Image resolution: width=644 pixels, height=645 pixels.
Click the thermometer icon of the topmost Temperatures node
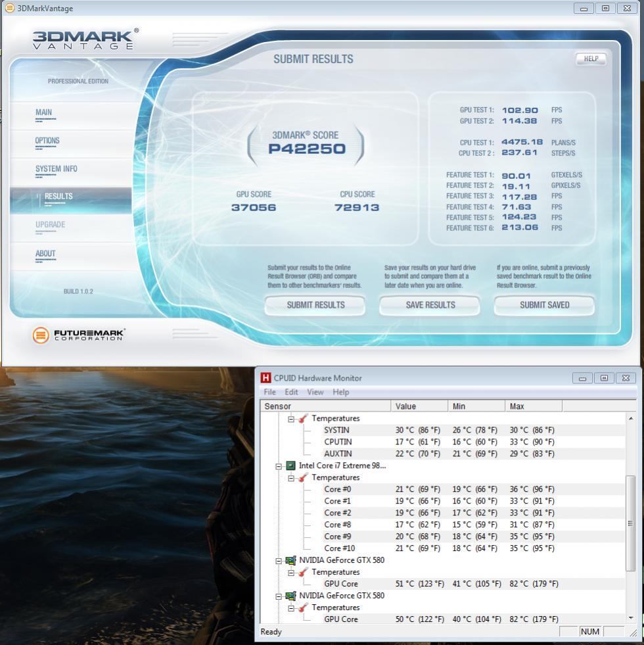coord(303,418)
